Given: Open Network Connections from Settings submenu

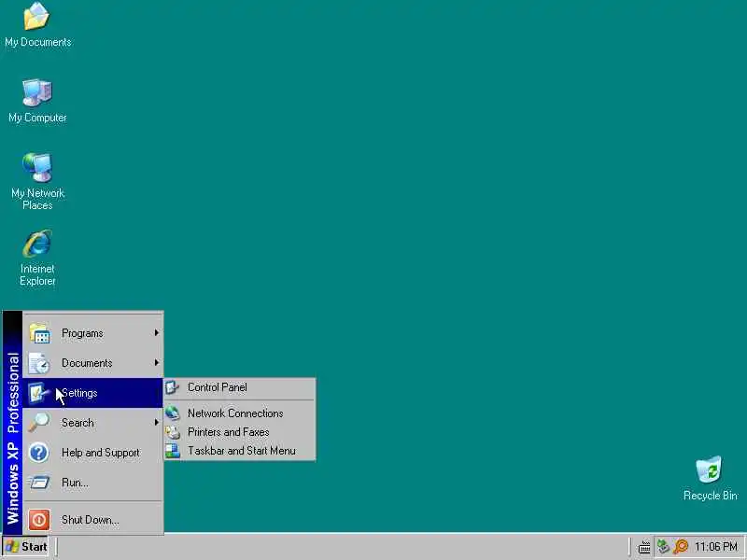Looking at the screenshot, I should coord(240,413).
